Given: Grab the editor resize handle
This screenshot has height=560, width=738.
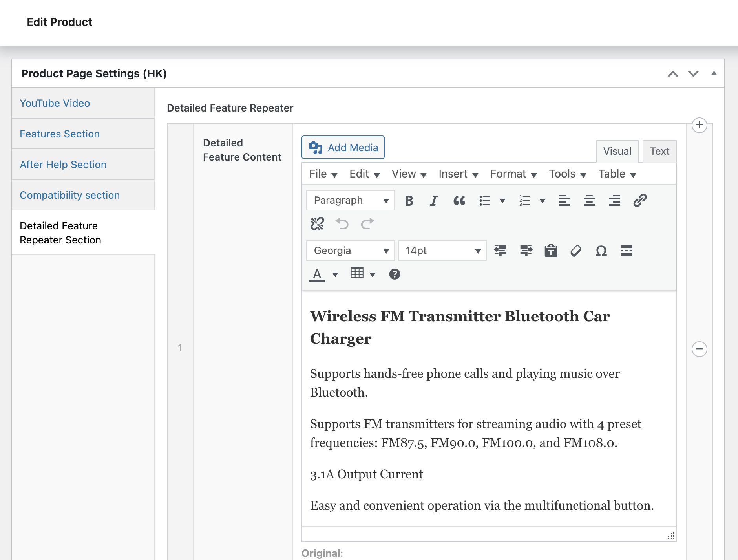Looking at the screenshot, I should click(670, 536).
